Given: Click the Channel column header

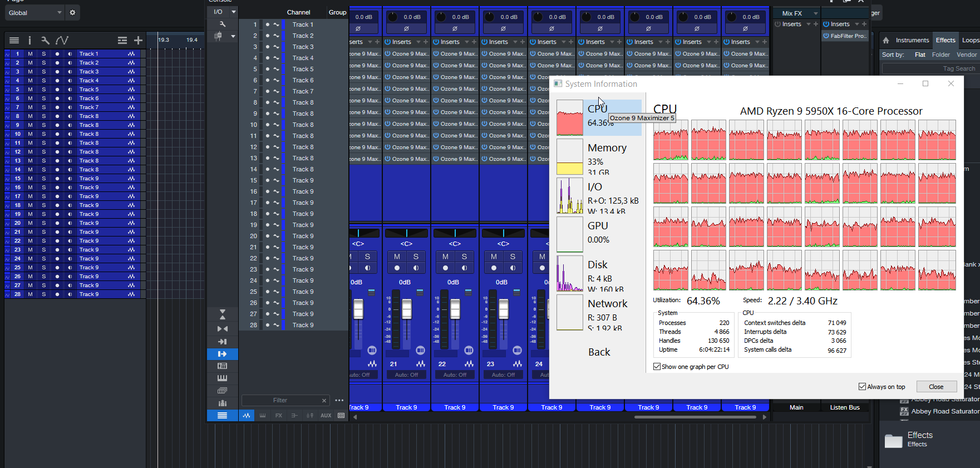Looking at the screenshot, I should point(298,12).
